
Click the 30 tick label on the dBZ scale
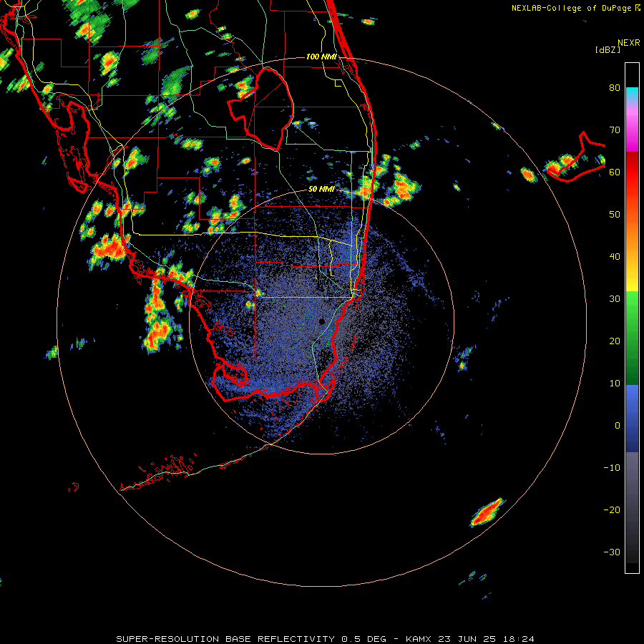615,299
